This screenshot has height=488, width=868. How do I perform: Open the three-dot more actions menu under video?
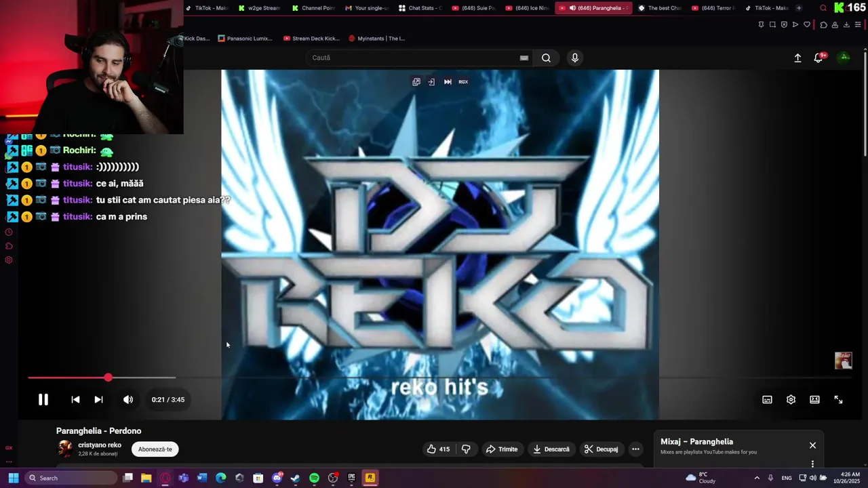(x=635, y=449)
